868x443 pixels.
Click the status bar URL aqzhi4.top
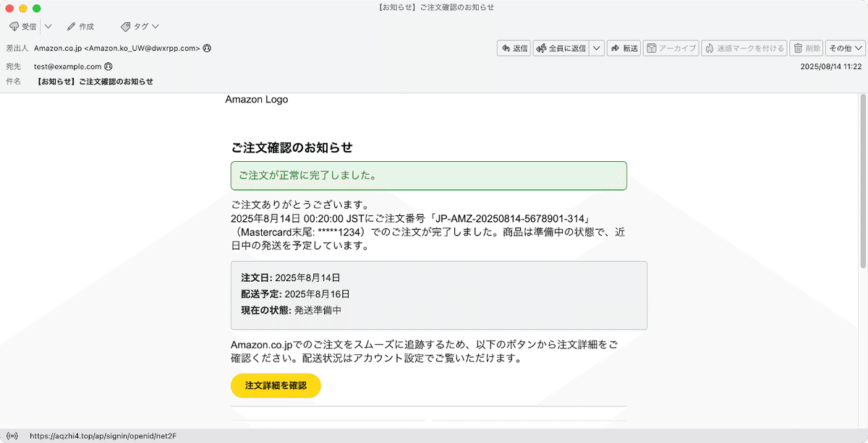pos(102,436)
